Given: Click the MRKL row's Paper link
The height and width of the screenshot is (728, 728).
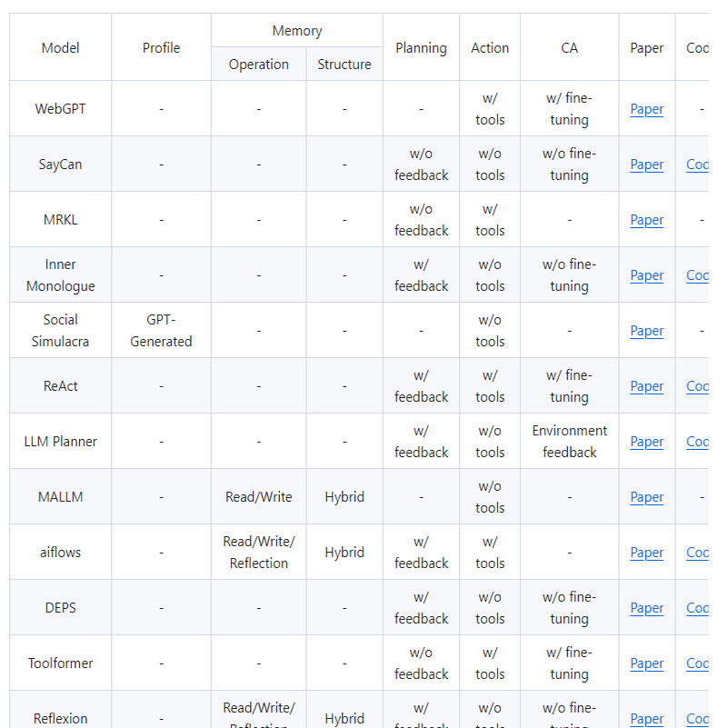Looking at the screenshot, I should click(646, 220).
